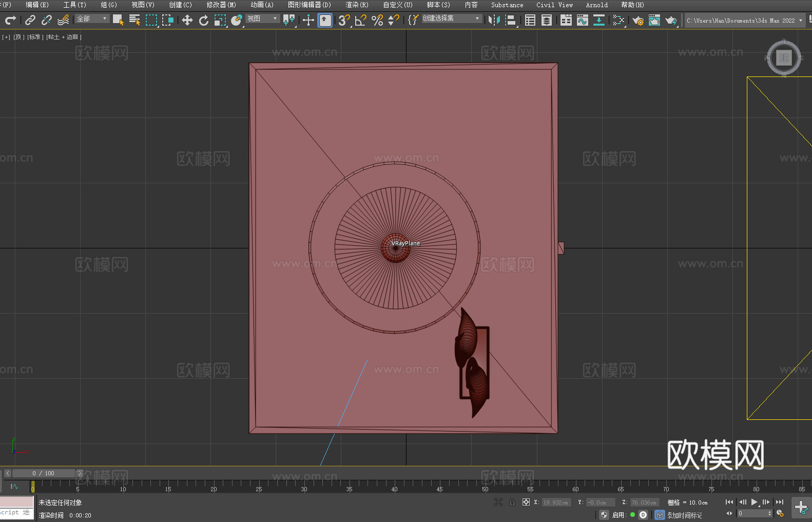The image size is (812, 522).
Task: Toggle the Percent Snap button
Action: point(377,20)
